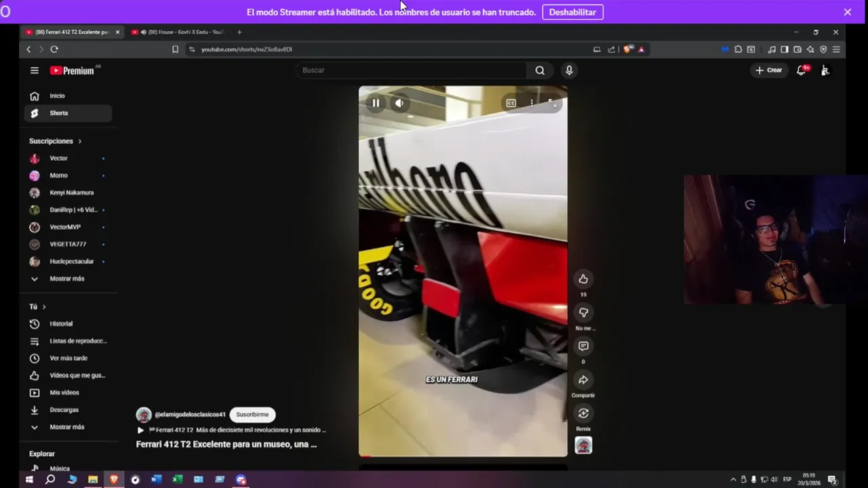
Task: Click the Short title Ferrari 412 T2 Excelente
Action: [x=226, y=445]
